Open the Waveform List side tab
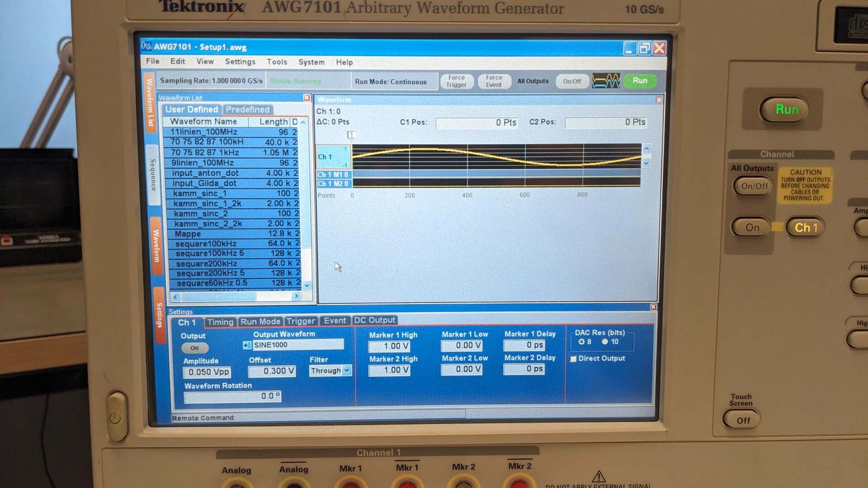This screenshot has width=868, height=488. point(150,102)
